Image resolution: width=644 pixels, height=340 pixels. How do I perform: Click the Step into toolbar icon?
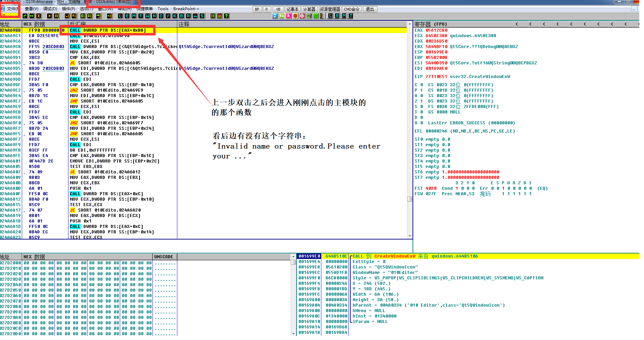click(67, 16)
